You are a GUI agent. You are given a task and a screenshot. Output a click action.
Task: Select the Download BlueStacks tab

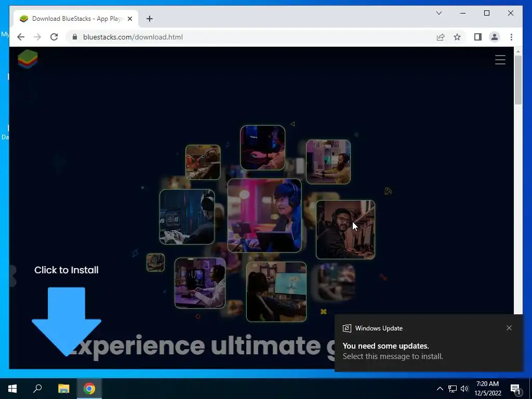76,19
